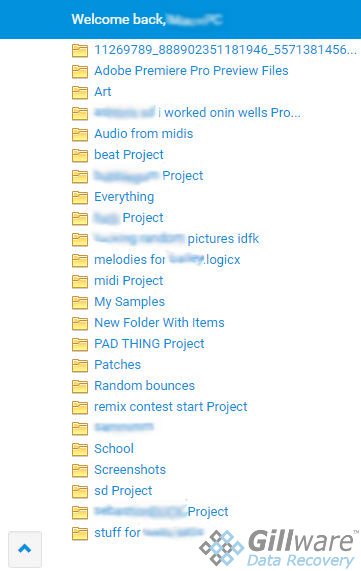This screenshot has width=361, height=571.
Task: Click folder icon beside Random bounces
Action: pos(80,386)
